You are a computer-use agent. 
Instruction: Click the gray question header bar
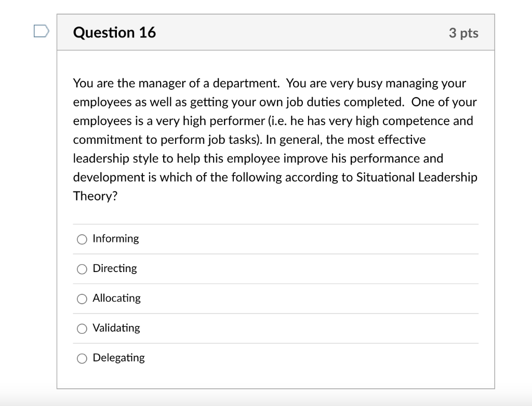312,32
